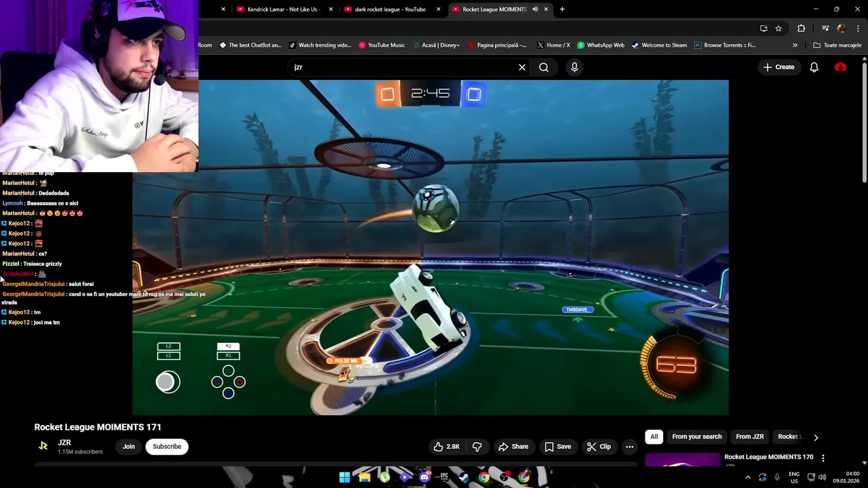Close the dark rocket league tab

coord(439,9)
